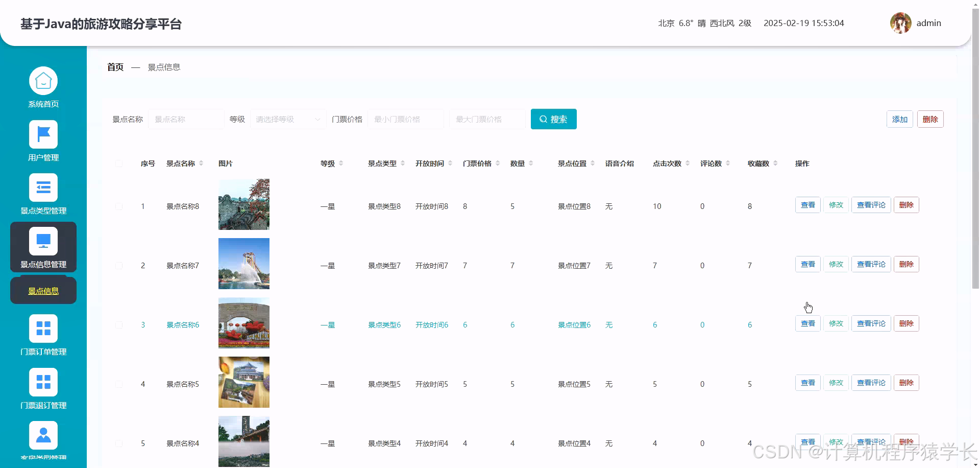Open the 景点名称6 thumbnail image

pyautogui.click(x=244, y=323)
